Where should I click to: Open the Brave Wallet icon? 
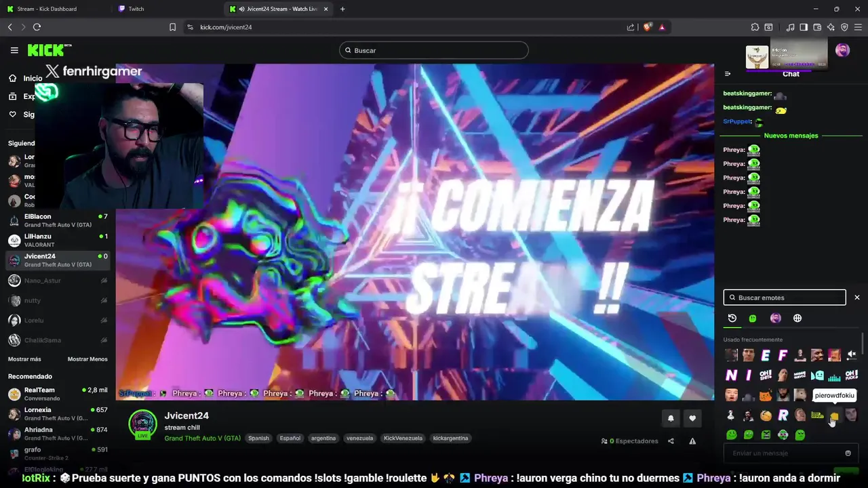click(x=817, y=27)
